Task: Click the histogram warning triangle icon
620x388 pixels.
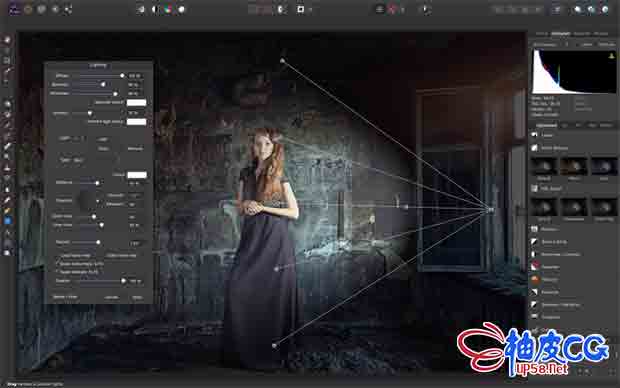Action: pos(611,56)
